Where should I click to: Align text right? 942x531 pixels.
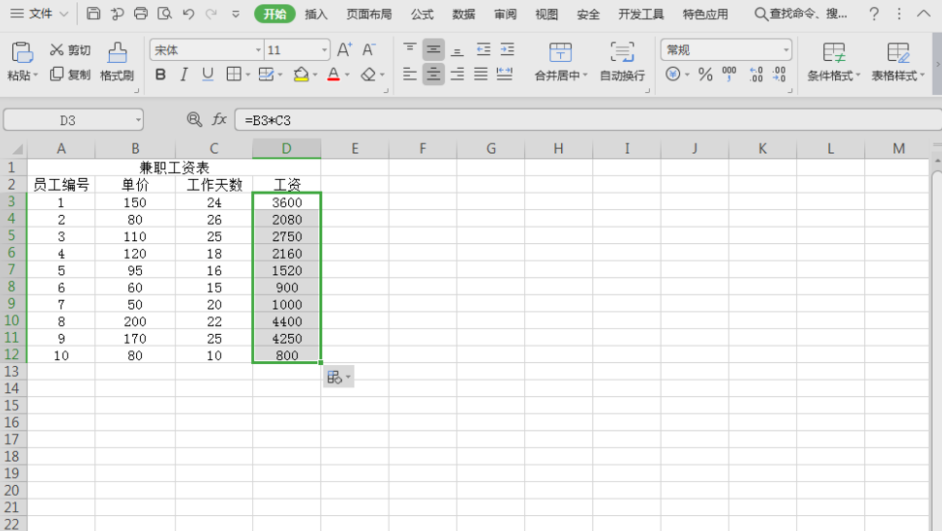[457, 74]
